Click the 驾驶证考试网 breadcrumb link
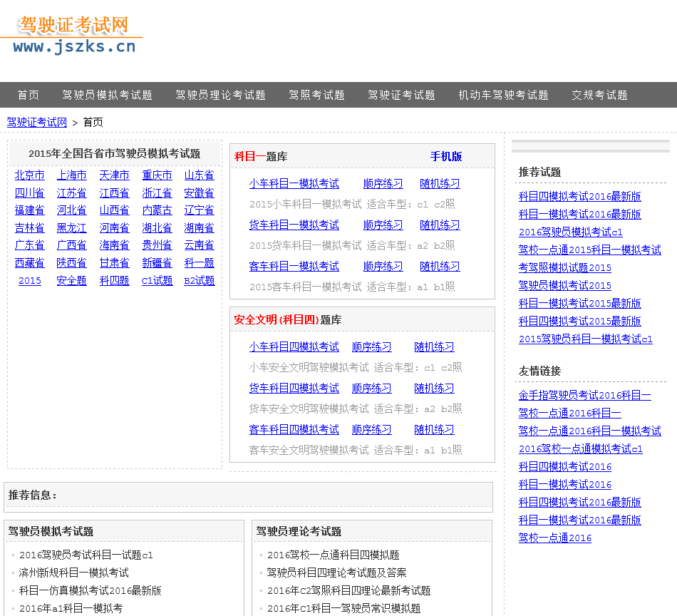The width and height of the screenshot is (677, 616). [x=37, y=122]
